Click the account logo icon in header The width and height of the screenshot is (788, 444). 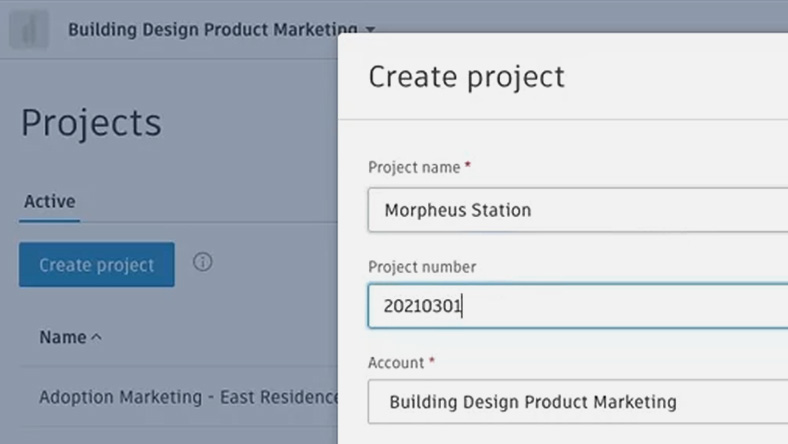pyautogui.click(x=29, y=30)
